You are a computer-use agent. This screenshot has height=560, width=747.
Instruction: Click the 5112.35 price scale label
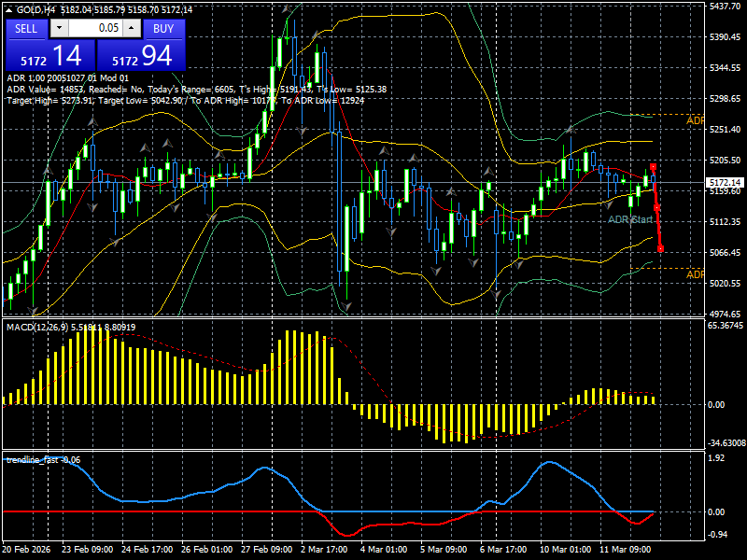click(x=726, y=222)
